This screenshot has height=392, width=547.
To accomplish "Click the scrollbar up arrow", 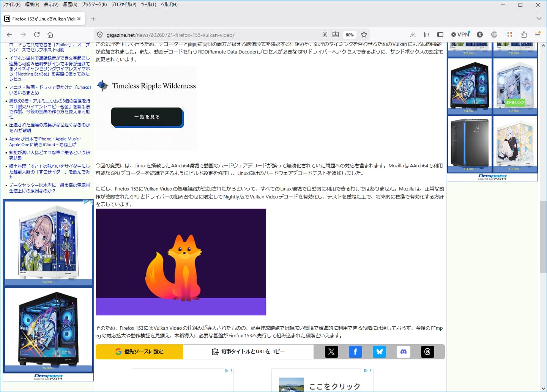I will pos(543,46).
